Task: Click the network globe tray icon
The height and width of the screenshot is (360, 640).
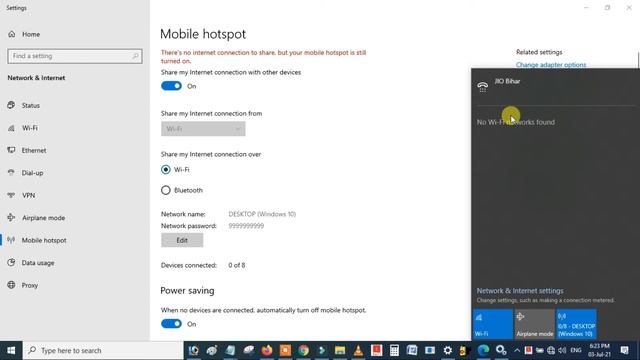Action: tap(551, 350)
